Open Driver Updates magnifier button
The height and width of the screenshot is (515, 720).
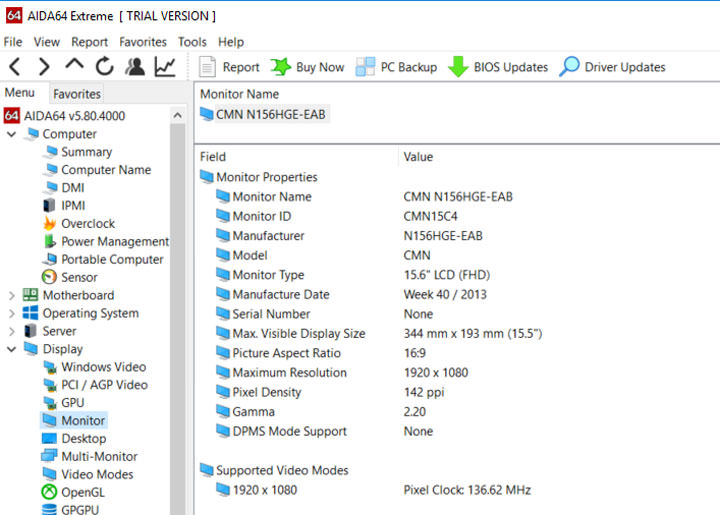[x=612, y=67]
